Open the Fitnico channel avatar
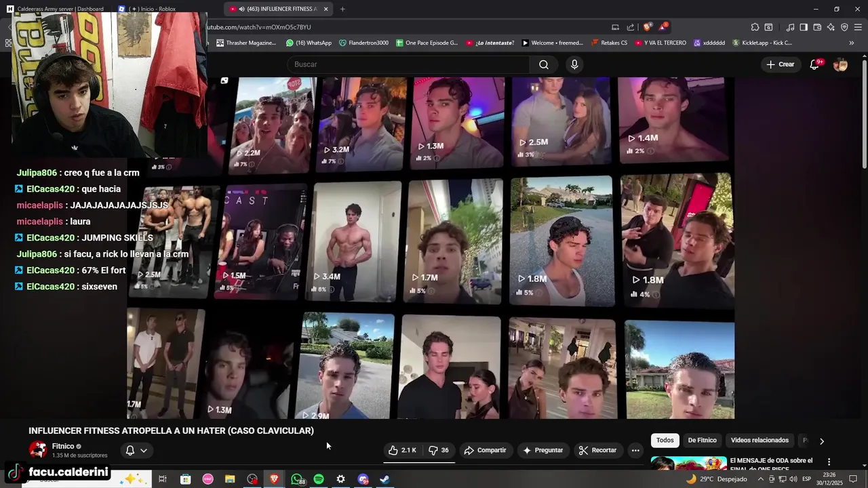 [x=38, y=449]
